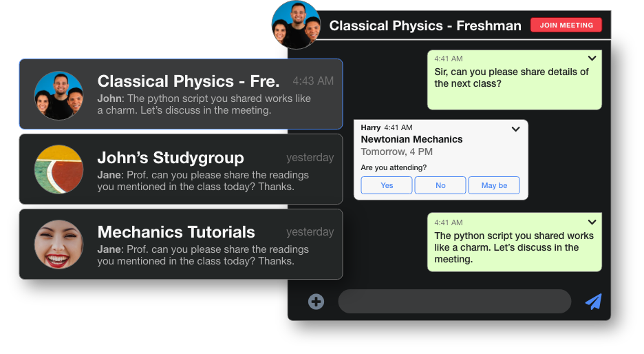This screenshot has width=644, height=354.
Task: Click the Classical Physics - Freshman chat title
Action: (x=425, y=25)
